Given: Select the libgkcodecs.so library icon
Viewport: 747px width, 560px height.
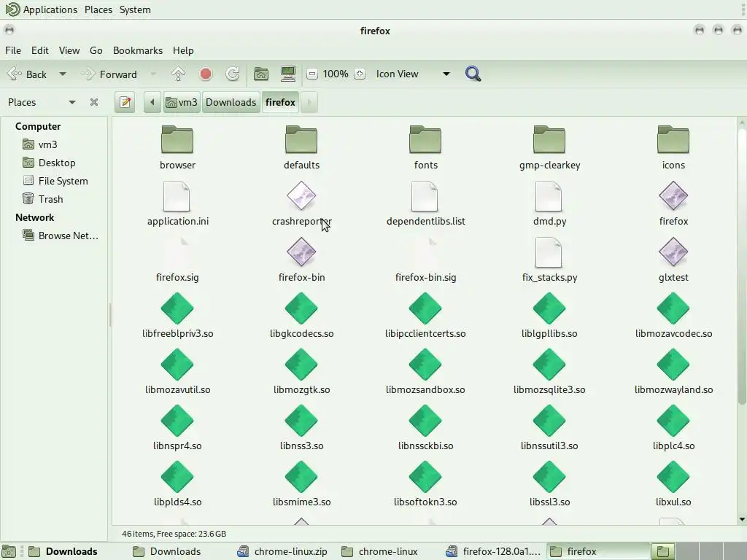Looking at the screenshot, I should (301, 308).
